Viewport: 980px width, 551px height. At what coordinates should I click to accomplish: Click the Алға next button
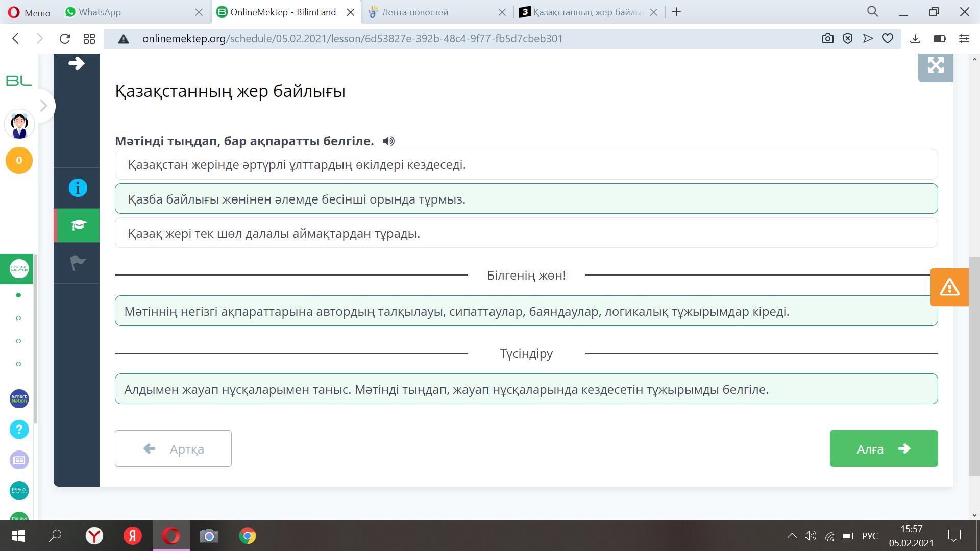click(883, 448)
